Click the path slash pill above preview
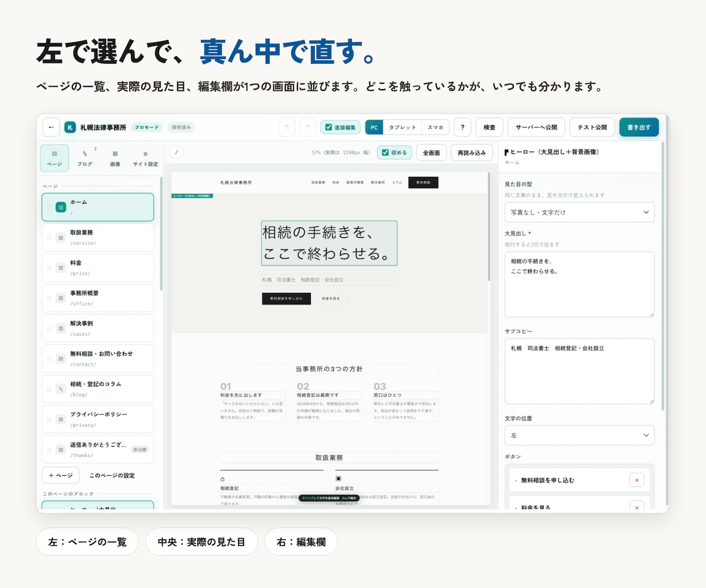Screen dimensions: 706x588 [x=176, y=152]
